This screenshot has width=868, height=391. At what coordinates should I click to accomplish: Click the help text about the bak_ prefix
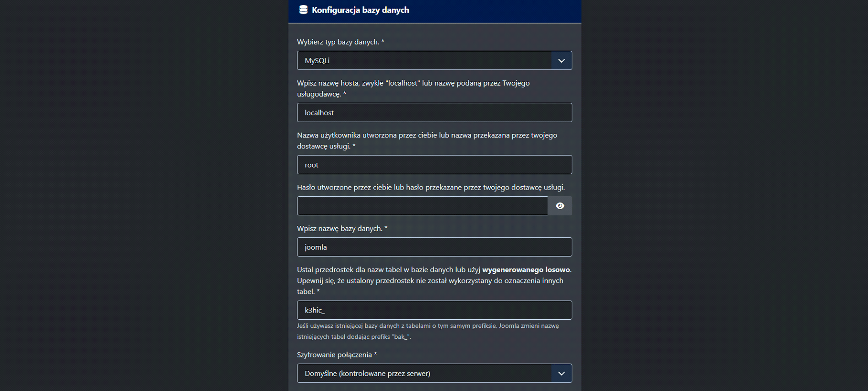point(427,331)
